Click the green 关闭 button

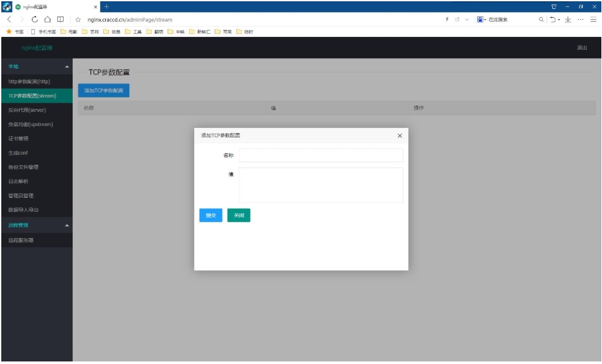coord(239,216)
